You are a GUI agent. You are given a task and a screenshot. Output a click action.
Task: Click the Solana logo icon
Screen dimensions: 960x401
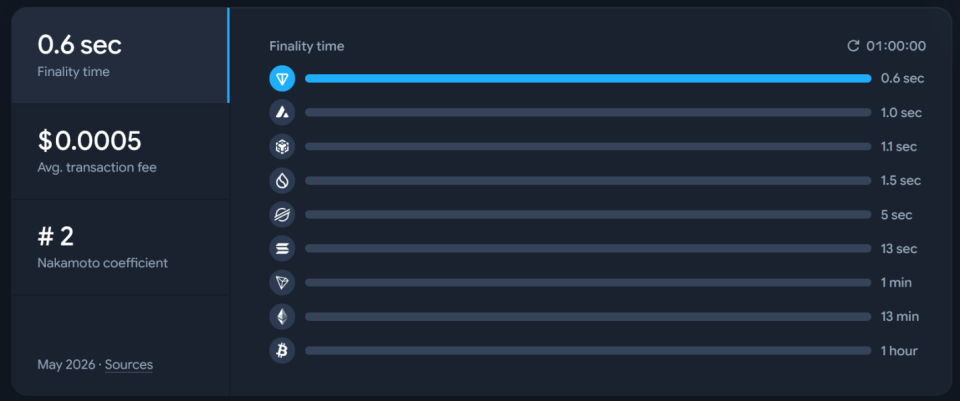coord(282,249)
